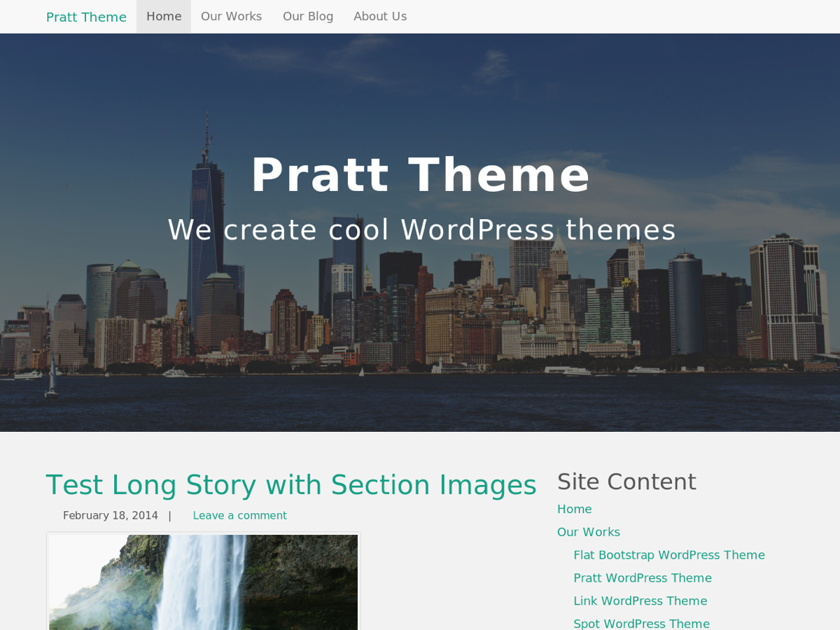
Task: Click Home under Site Content
Action: click(574, 509)
